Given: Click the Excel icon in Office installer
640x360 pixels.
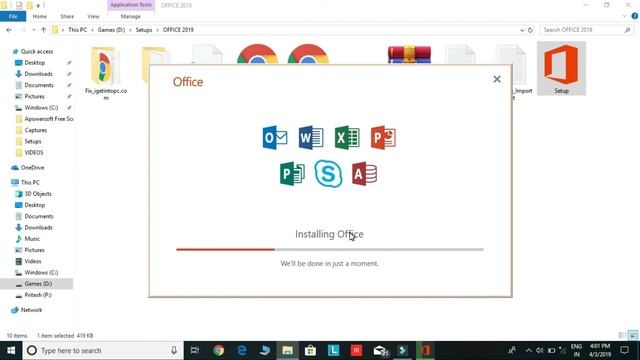Looking at the screenshot, I should pos(347,138).
